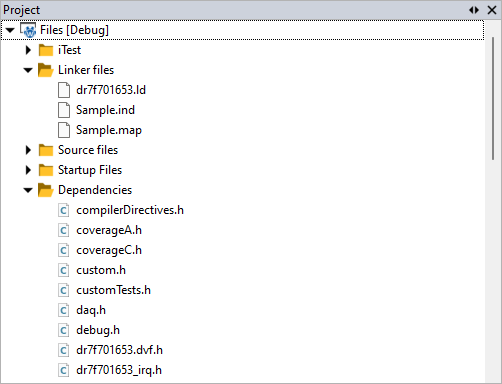
Task: Select coverageA.h header file
Action: tap(109, 231)
